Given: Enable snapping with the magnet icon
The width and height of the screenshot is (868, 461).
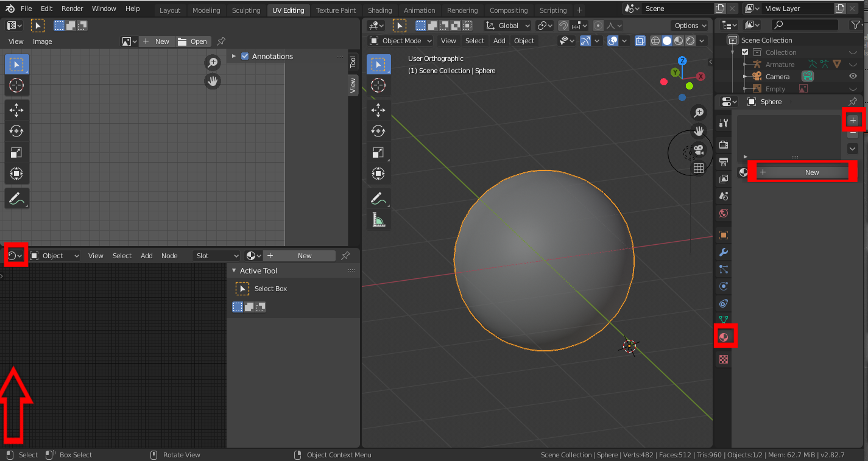Looking at the screenshot, I should [x=563, y=26].
